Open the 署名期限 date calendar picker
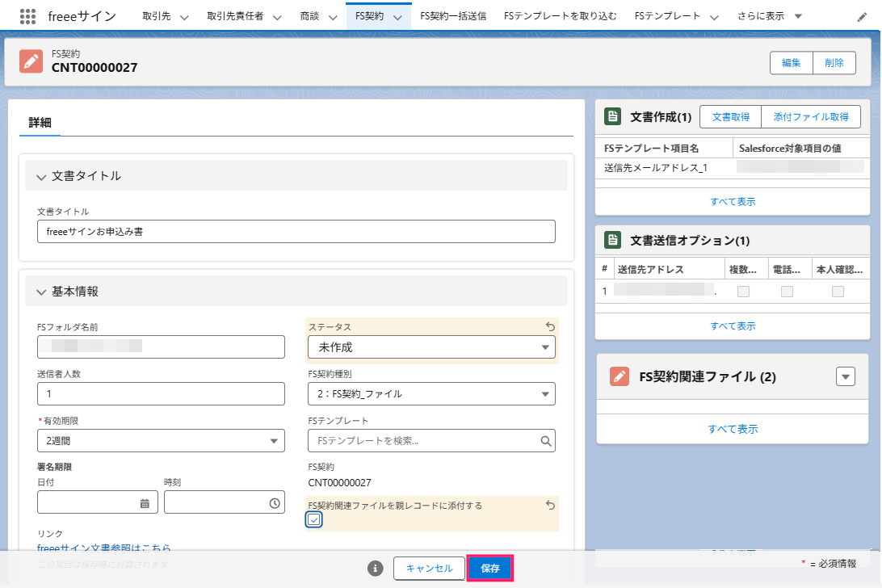The image size is (882, 588). (x=145, y=503)
